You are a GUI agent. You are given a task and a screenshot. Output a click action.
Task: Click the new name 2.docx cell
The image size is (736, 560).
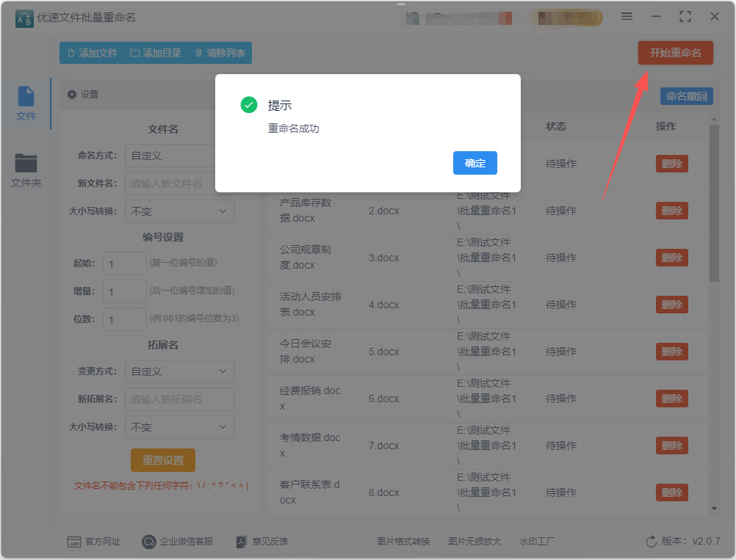383,211
